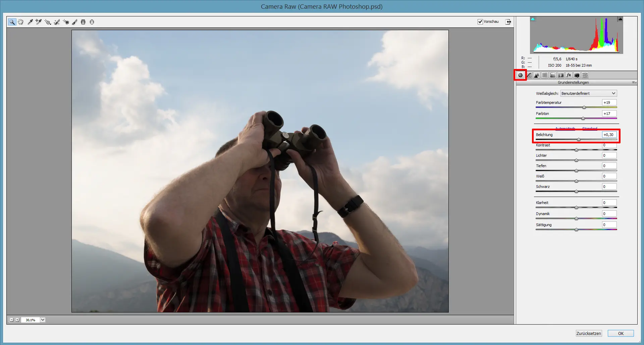
Task: Select the Zoom tool
Action: (12, 22)
